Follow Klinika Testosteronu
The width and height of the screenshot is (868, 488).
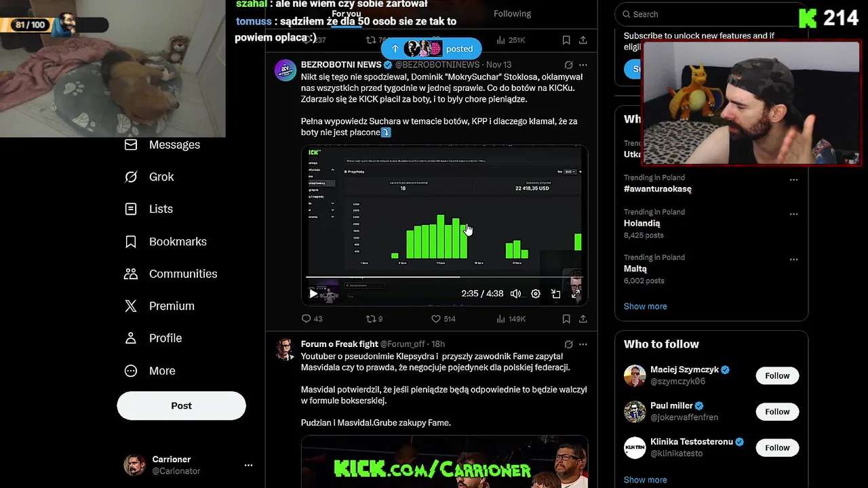coord(777,447)
